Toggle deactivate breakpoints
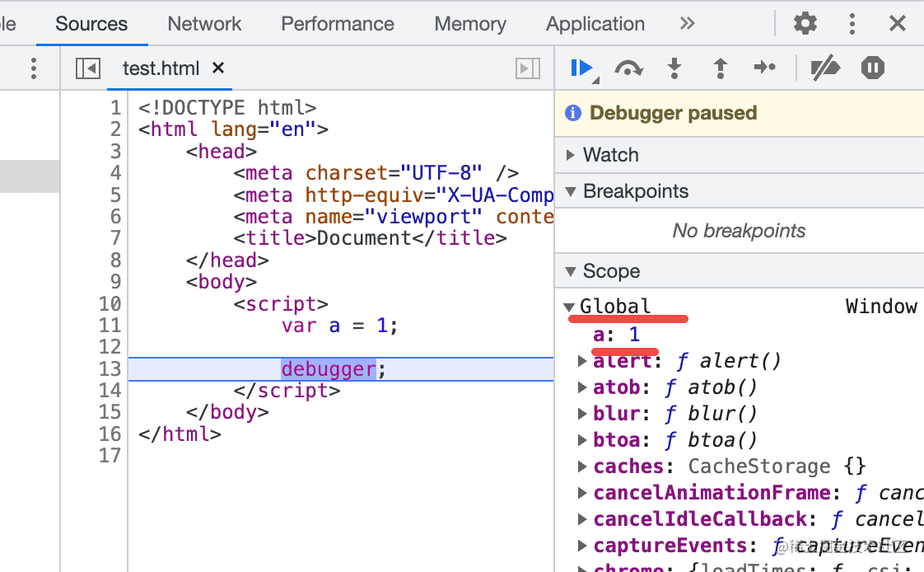The image size is (924, 572). pos(824,68)
